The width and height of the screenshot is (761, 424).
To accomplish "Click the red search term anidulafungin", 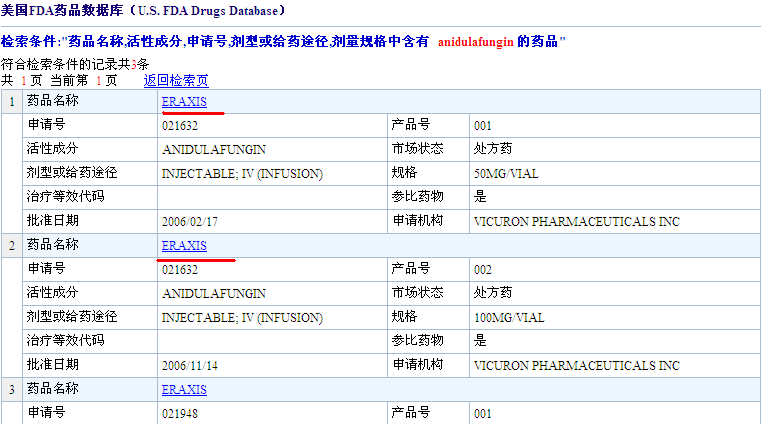I will tap(476, 42).
